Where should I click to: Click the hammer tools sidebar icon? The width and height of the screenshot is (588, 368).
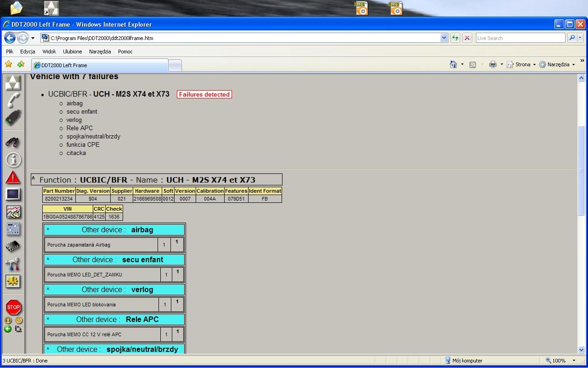pyautogui.click(x=13, y=264)
